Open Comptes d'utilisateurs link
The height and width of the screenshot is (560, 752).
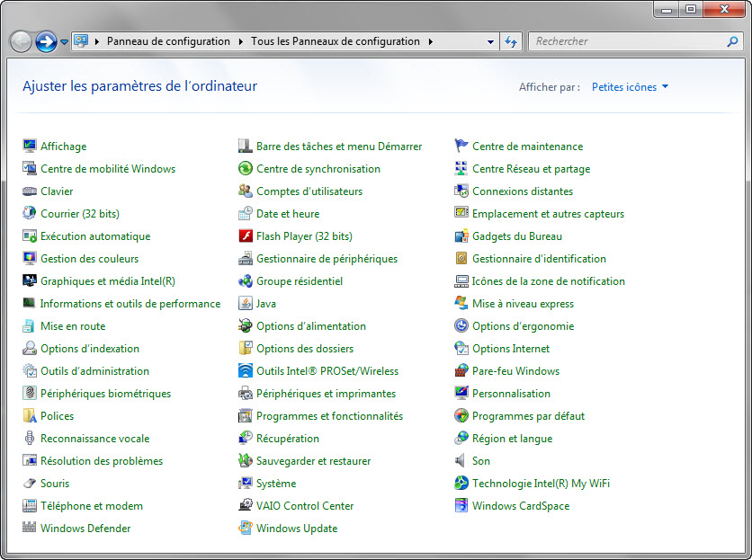click(x=309, y=191)
